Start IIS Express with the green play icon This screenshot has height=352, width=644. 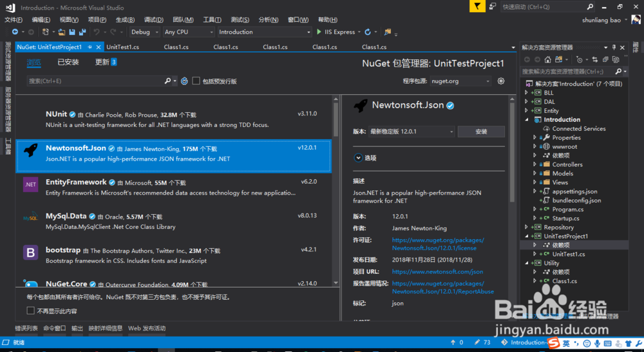pos(319,32)
